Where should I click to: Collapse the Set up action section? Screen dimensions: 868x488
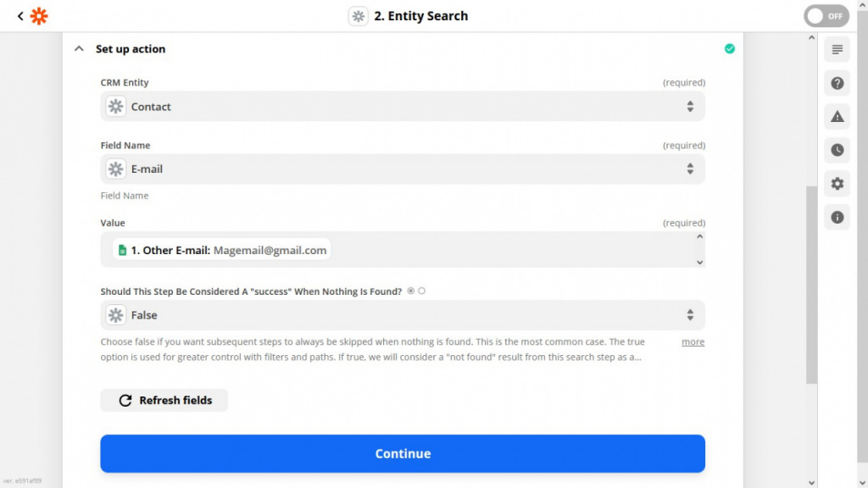79,48
